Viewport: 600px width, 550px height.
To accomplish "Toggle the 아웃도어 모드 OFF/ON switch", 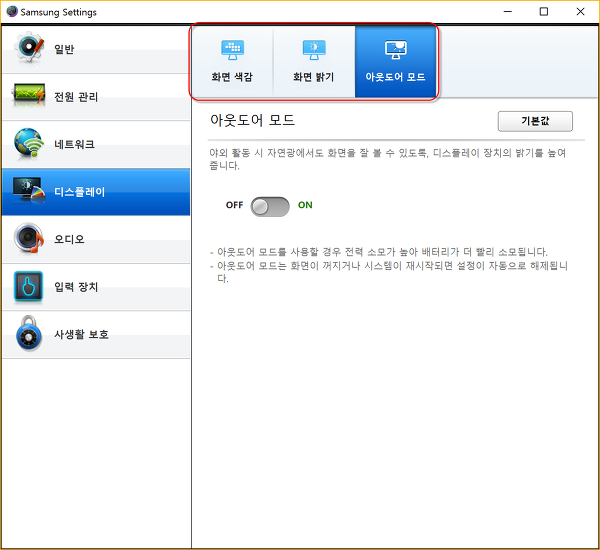I will coord(270,207).
